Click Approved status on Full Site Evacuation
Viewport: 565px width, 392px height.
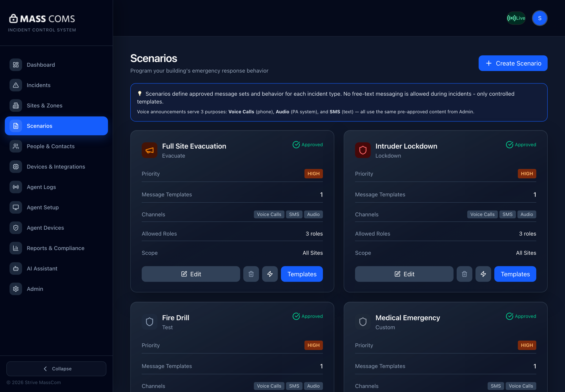(x=308, y=145)
